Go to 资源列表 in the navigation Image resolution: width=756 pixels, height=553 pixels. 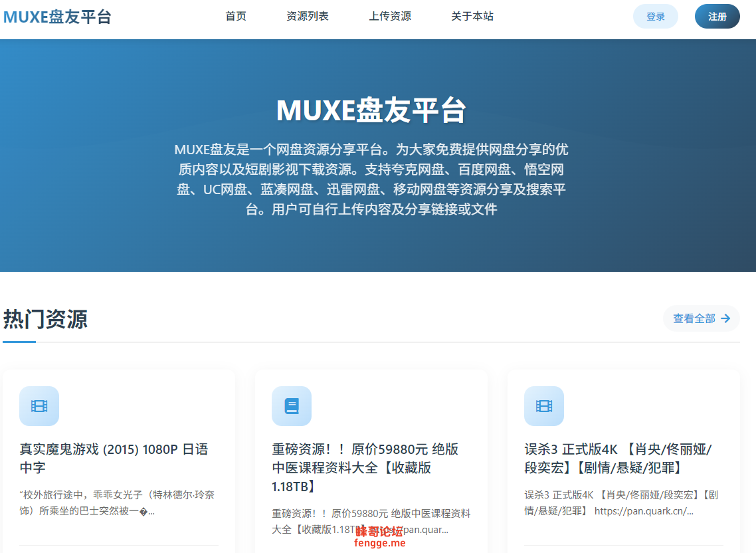click(x=307, y=17)
